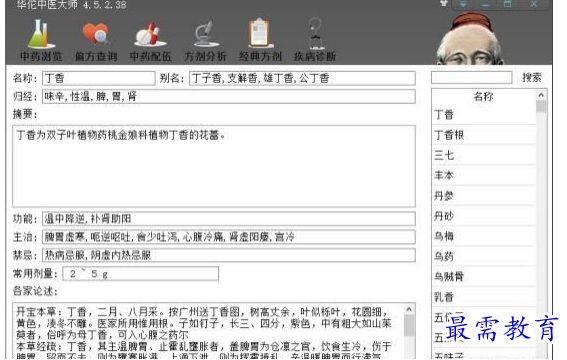Click the herb list scrollbar thumb
The image size is (567, 360).
(541, 107)
